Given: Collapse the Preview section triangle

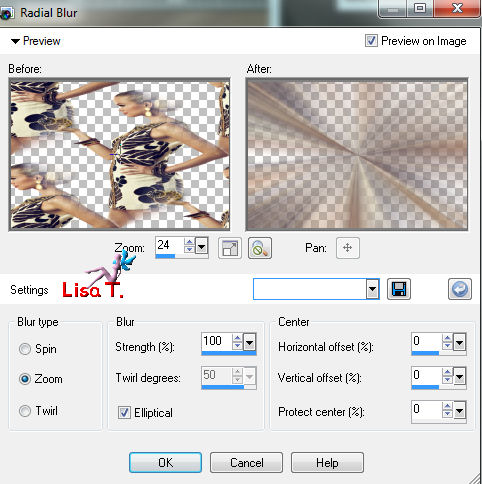Looking at the screenshot, I should (15, 41).
